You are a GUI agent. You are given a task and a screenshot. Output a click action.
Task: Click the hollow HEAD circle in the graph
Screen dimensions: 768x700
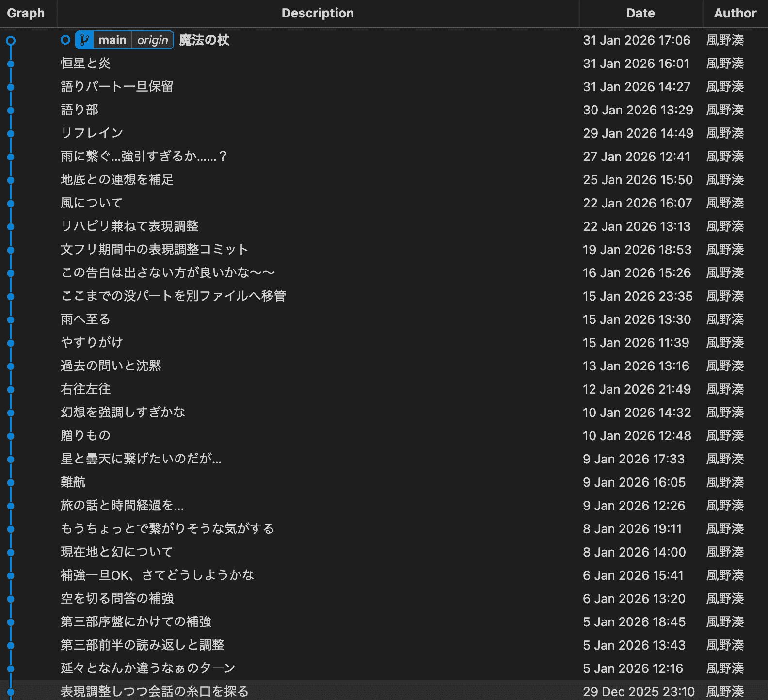[x=11, y=41]
